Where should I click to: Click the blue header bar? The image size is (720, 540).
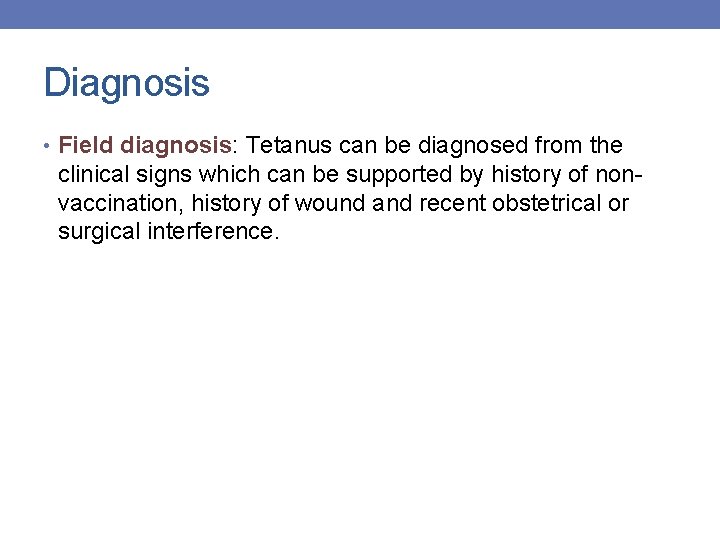pyautogui.click(x=360, y=14)
